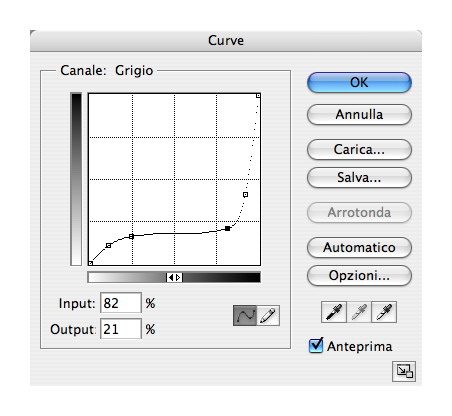Apply Automatico correction
This screenshot has height=416, width=452.
359,247
